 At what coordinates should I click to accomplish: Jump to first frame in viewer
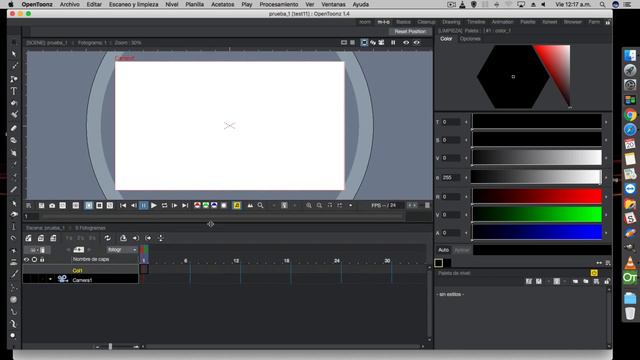(123, 205)
